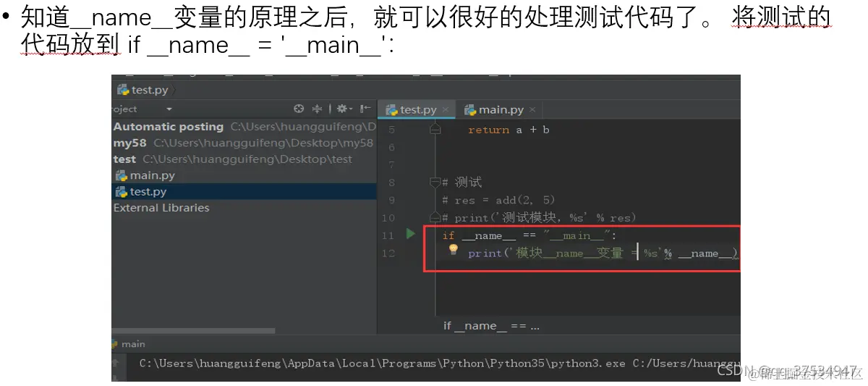Switch to the main.py editor tab

click(x=499, y=110)
